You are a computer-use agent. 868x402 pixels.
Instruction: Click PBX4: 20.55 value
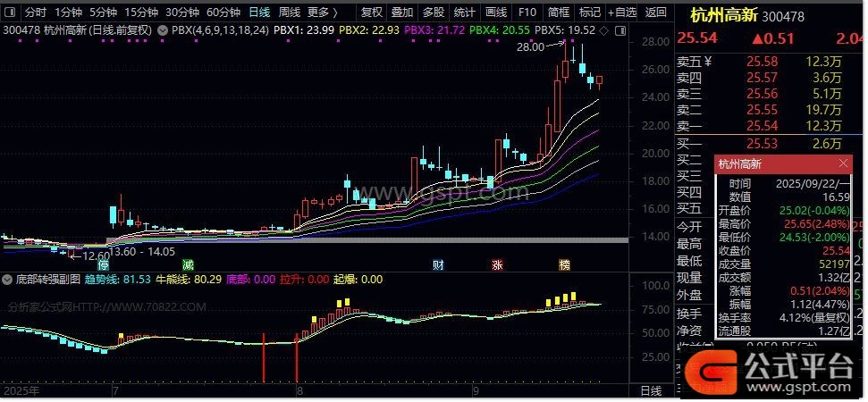tap(500, 30)
